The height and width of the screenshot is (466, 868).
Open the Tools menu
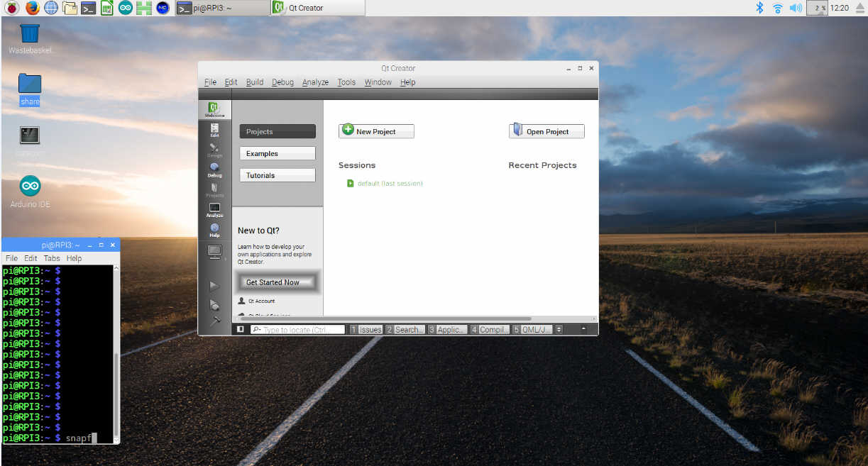(346, 82)
